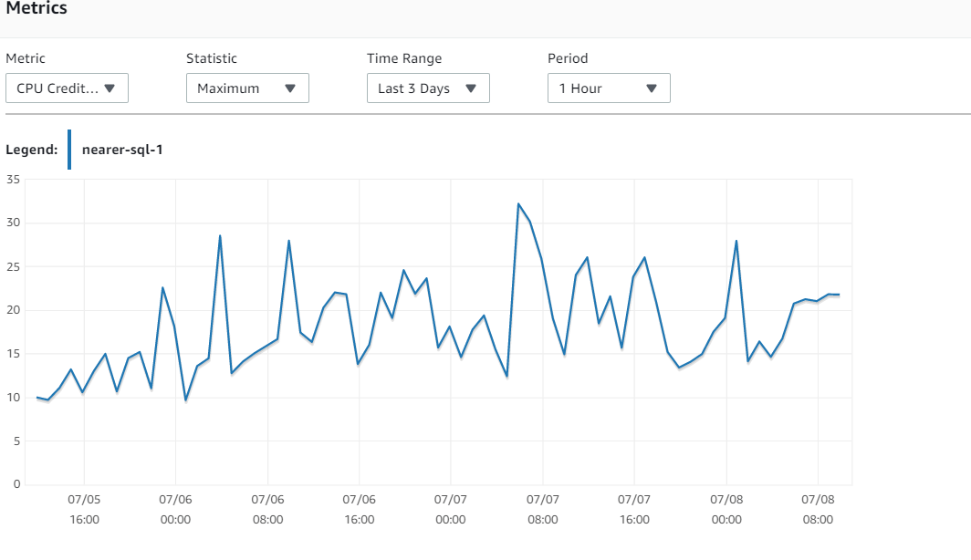Click the chevron arrow on the Period selector
Viewport: 971px width, 560px height.
[652, 88]
